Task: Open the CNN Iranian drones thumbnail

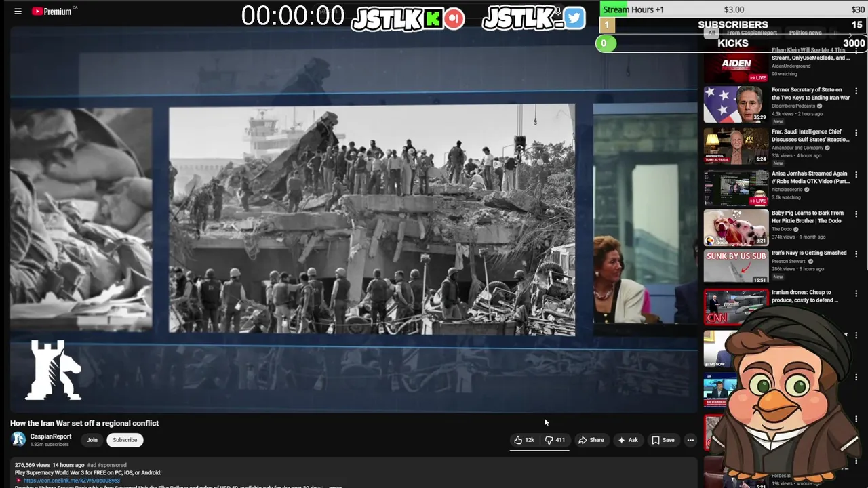Action: click(x=736, y=306)
